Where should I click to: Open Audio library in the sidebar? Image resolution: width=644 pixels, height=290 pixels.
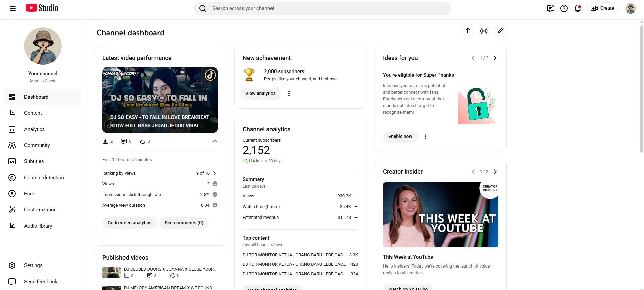43,226
